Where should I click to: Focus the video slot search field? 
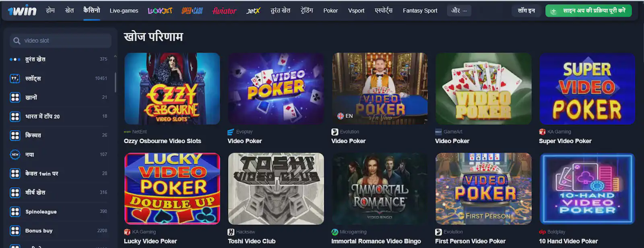point(60,41)
